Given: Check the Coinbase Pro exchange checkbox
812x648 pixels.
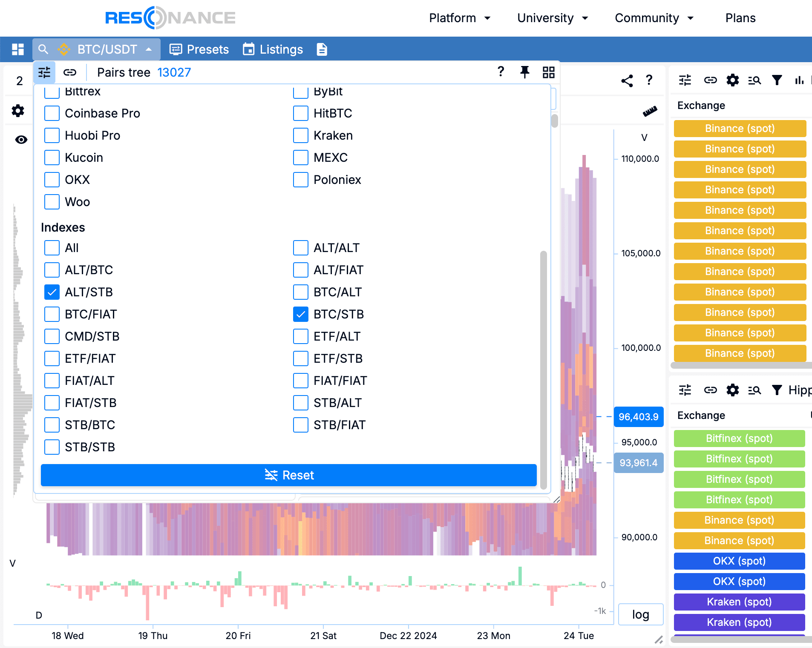Looking at the screenshot, I should 52,113.
